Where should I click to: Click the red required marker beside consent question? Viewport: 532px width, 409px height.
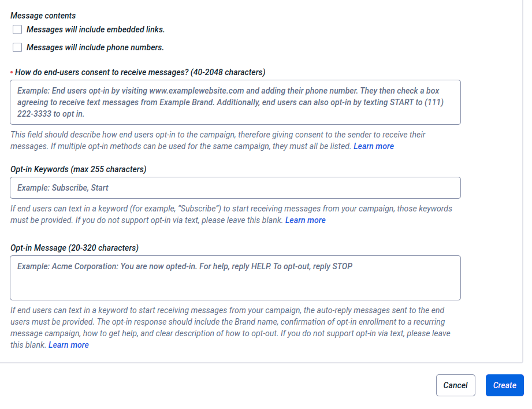coord(12,72)
